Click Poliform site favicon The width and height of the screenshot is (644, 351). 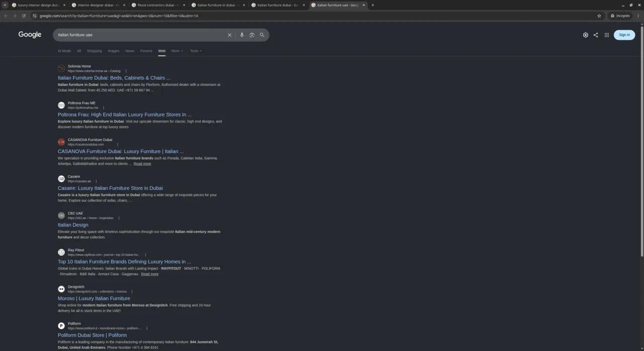click(x=61, y=326)
